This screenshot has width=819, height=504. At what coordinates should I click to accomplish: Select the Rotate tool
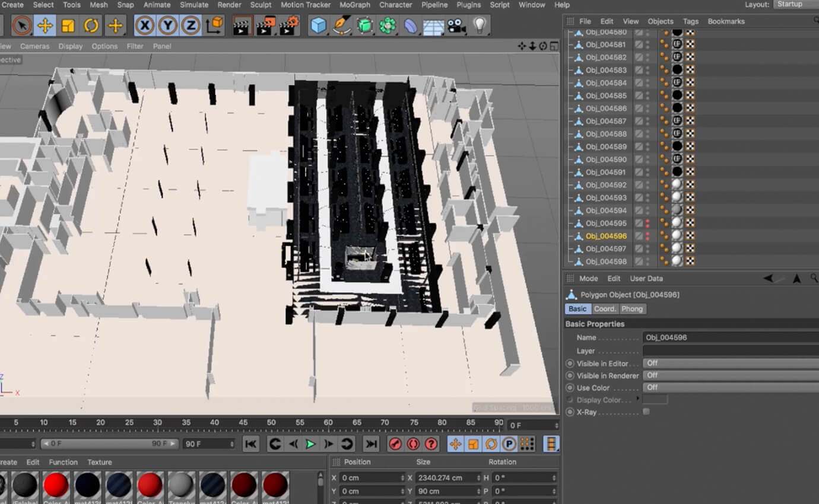coord(91,25)
